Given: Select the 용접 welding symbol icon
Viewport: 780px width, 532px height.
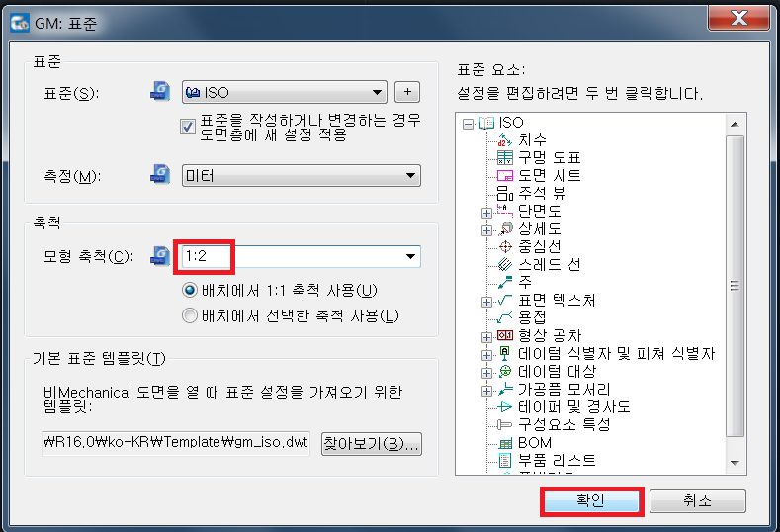Looking at the screenshot, I should click(505, 317).
